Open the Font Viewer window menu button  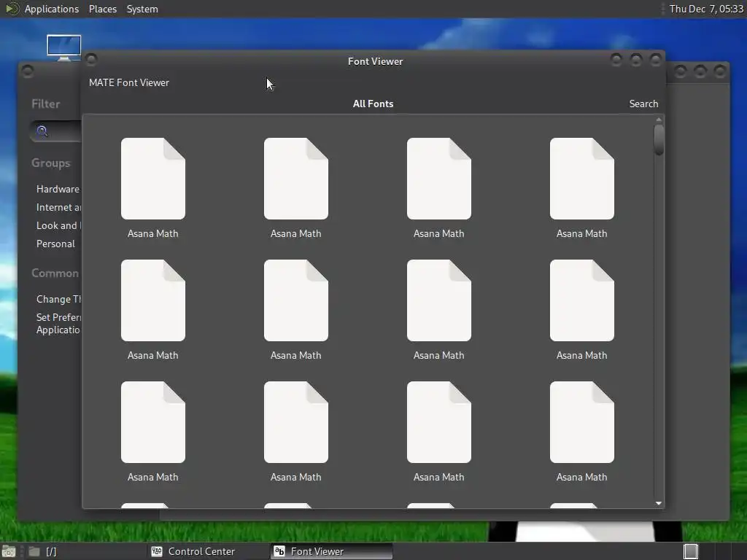point(91,60)
